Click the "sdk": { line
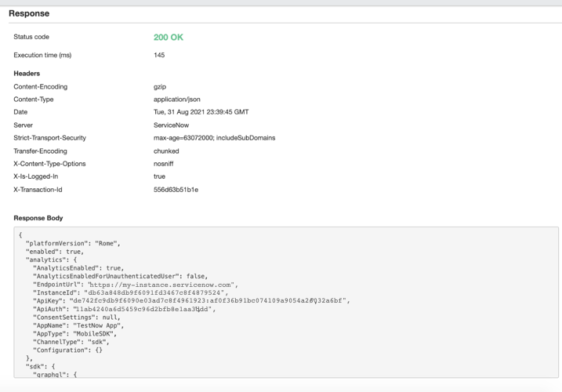Image resolution: width=562 pixels, height=392 pixels. pyautogui.click(x=40, y=367)
